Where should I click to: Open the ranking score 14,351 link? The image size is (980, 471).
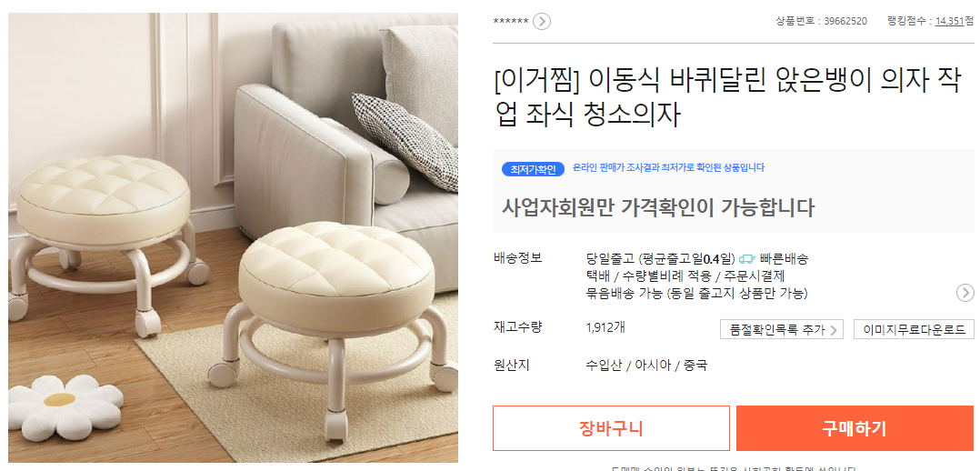point(949,21)
